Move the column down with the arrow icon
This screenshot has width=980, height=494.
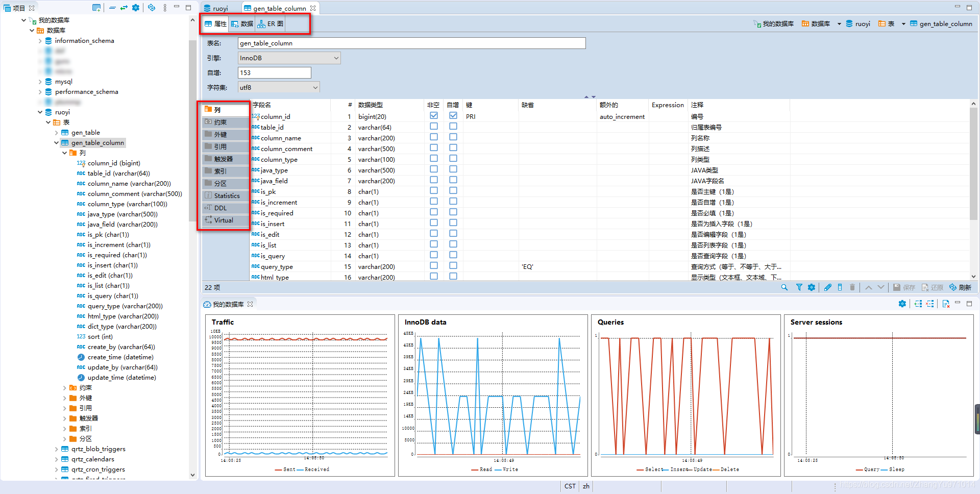coord(881,287)
